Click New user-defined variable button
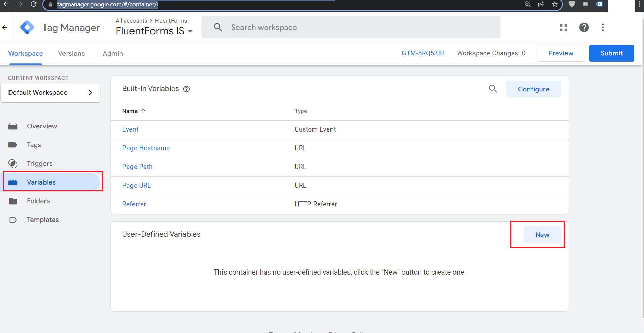This screenshot has width=644, height=333. click(x=542, y=235)
